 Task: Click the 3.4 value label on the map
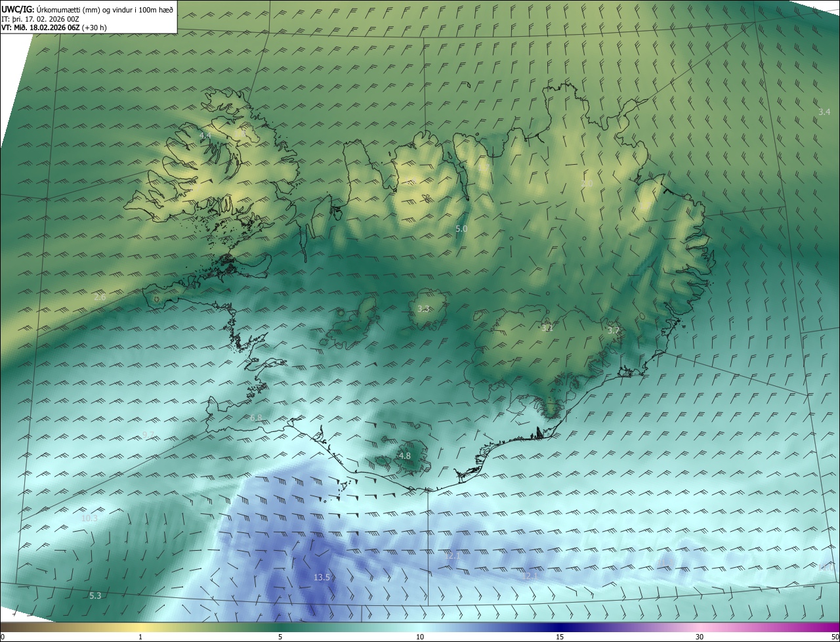824,112
